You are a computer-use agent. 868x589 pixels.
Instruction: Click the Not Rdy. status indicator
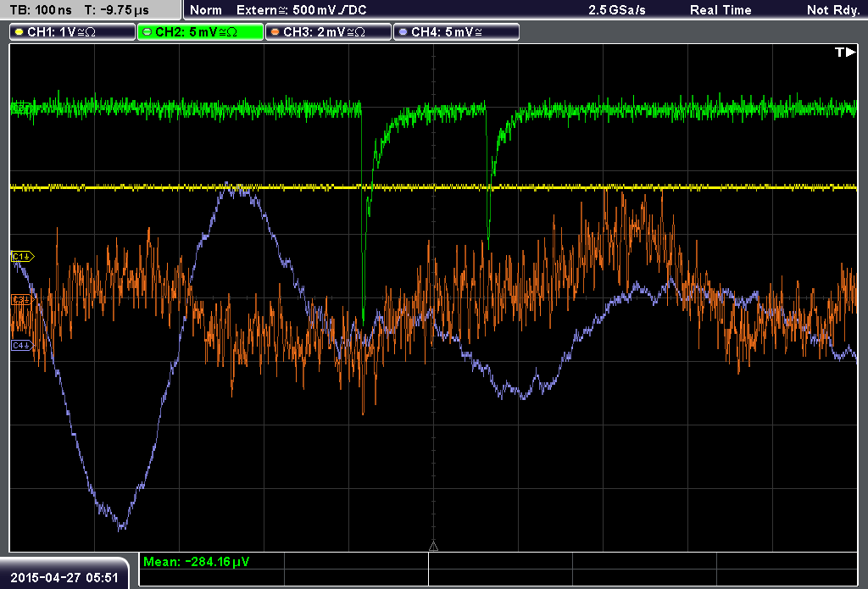tap(833, 10)
